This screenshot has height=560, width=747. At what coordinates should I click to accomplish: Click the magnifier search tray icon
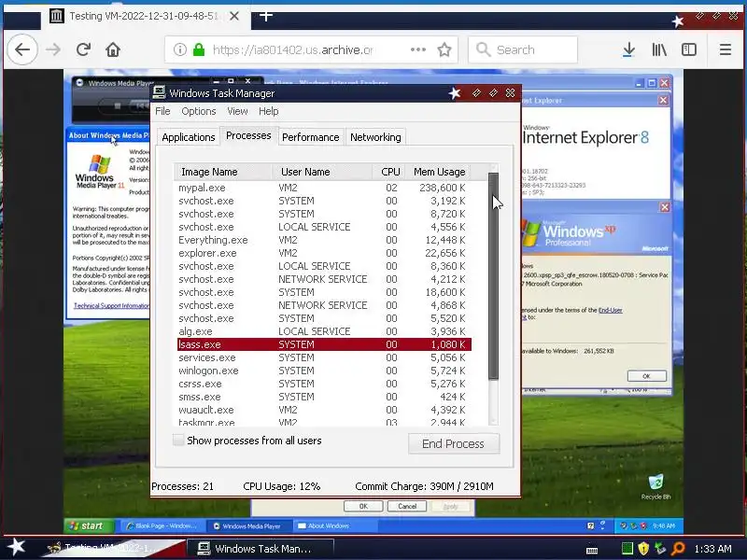pos(678,549)
